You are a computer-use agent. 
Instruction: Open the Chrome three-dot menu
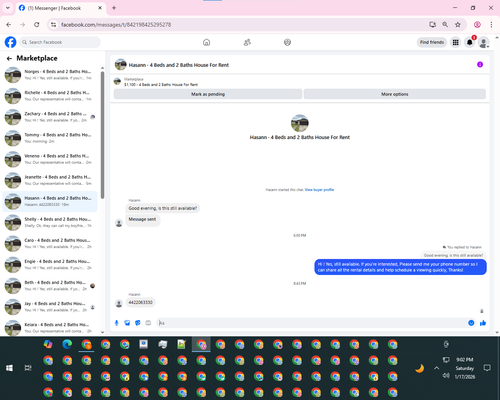click(x=491, y=24)
